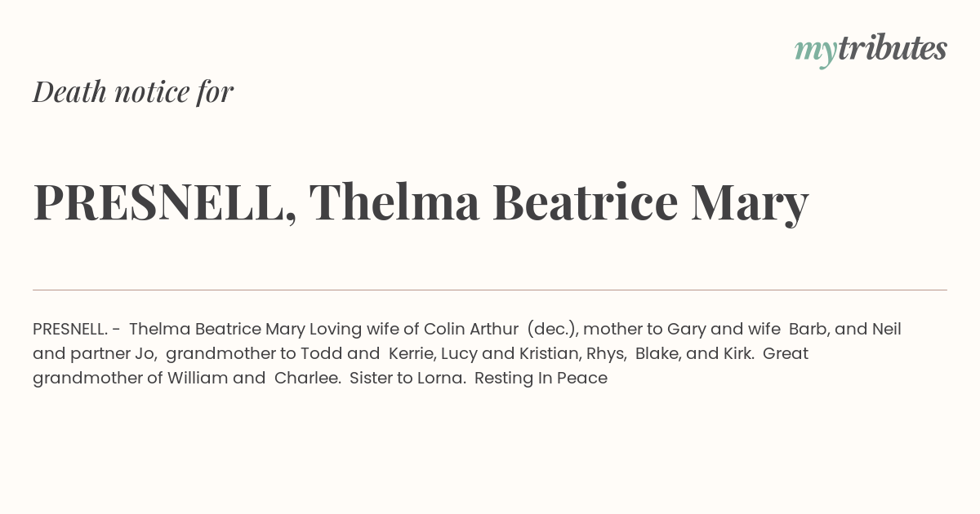980x514 pixels.
Task: Click the word Beatrice in the large title
Action: click(x=586, y=202)
